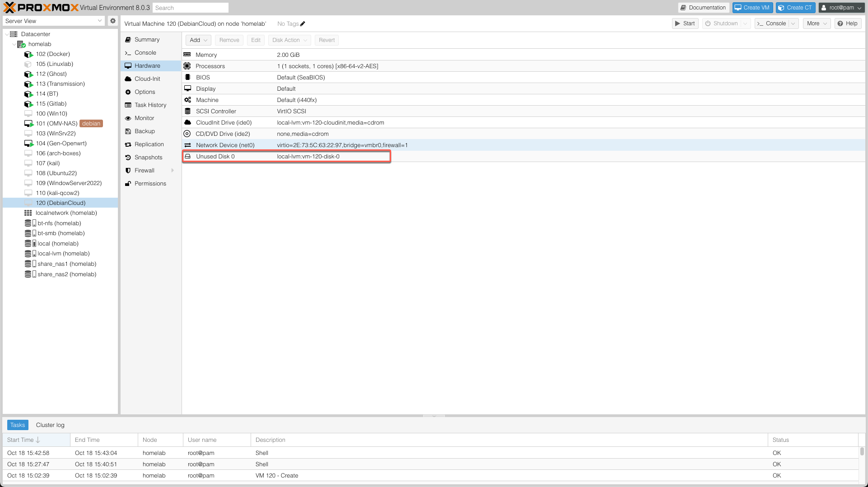868x487 pixels.
Task: Click the CloudInit Drive cloud icon
Action: pos(187,122)
